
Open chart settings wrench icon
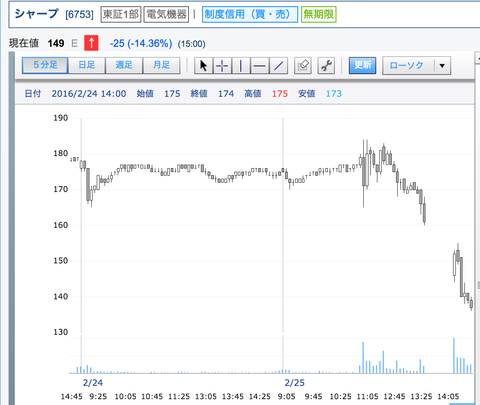(x=326, y=66)
